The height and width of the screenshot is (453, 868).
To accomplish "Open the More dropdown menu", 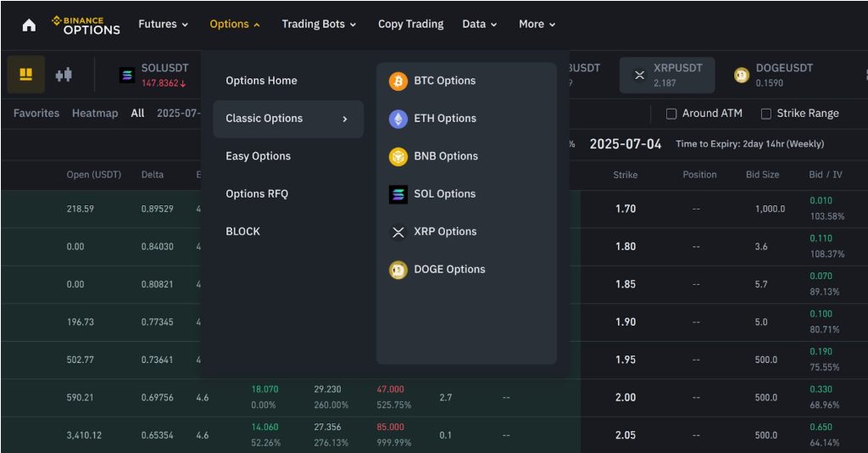I will [537, 24].
